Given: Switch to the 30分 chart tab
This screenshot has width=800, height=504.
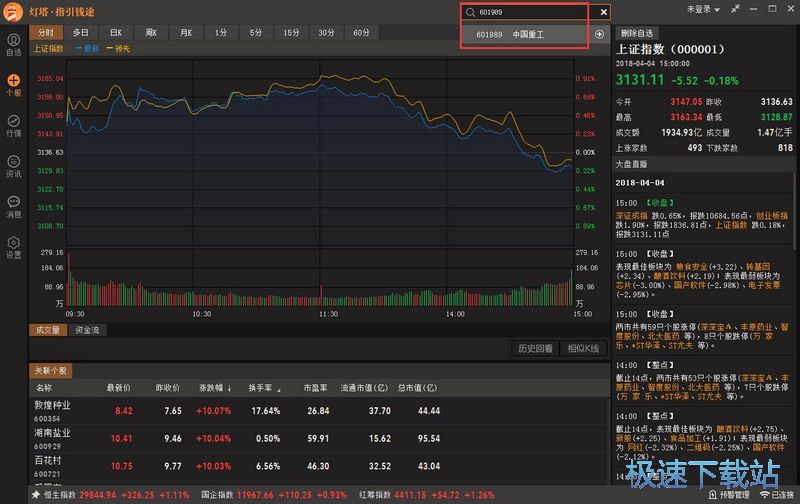Looking at the screenshot, I should coord(327,33).
